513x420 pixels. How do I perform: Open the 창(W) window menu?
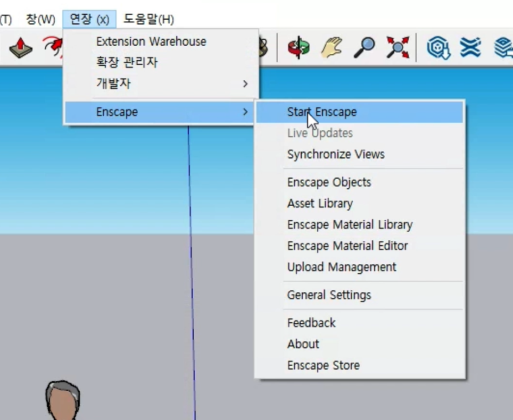click(x=40, y=19)
